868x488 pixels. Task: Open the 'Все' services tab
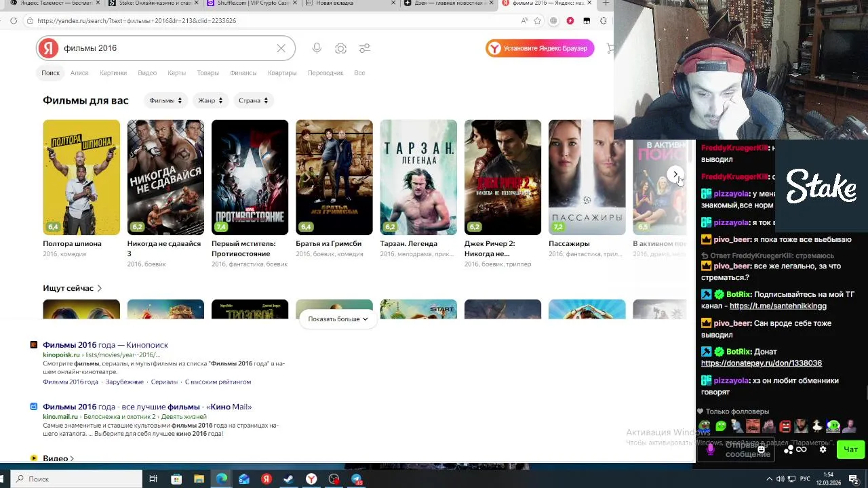click(x=359, y=73)
